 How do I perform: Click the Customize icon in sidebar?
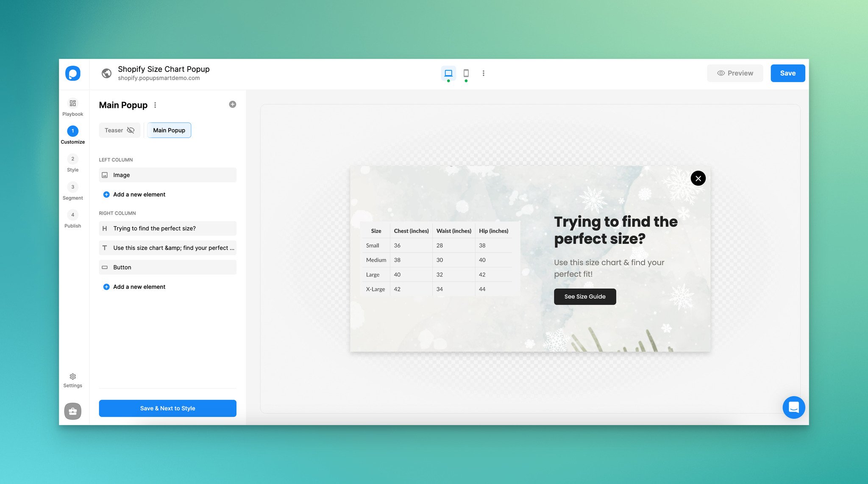[x=73, y=131]
